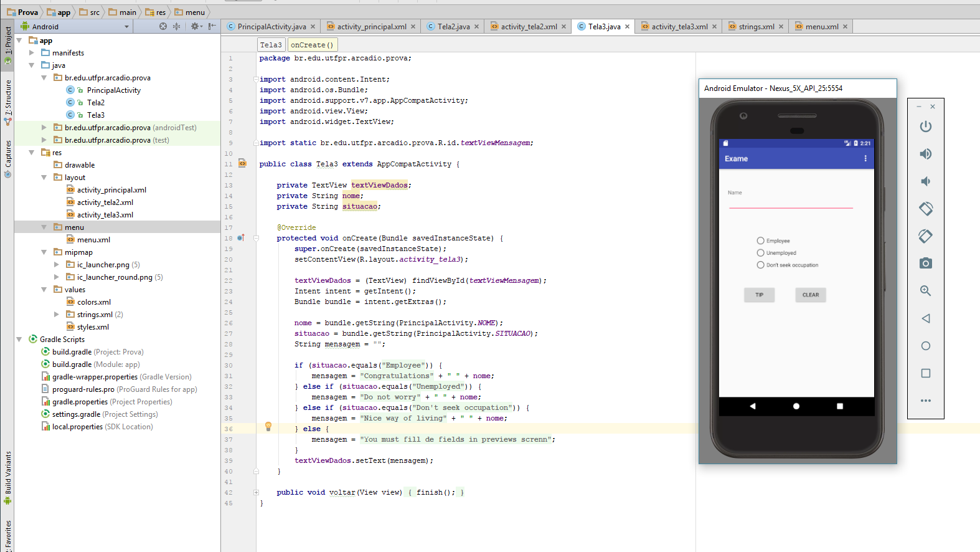Tap the TIP button in the emulator
Screen dimensions: 980x552
pos(760,295)
